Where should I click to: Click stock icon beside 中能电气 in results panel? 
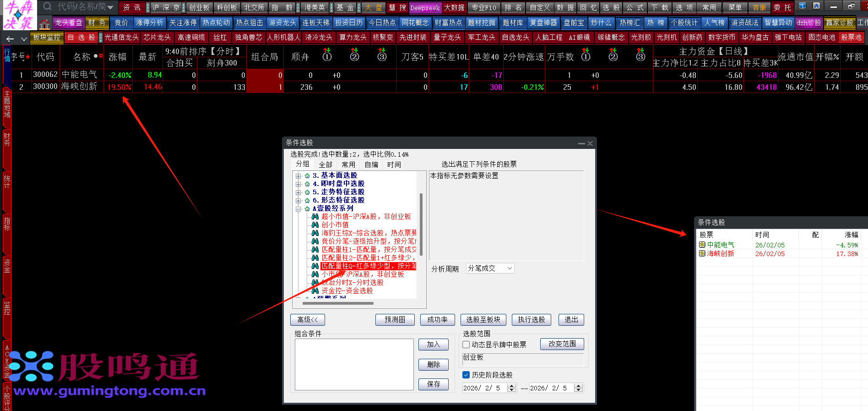pos(702,245)
